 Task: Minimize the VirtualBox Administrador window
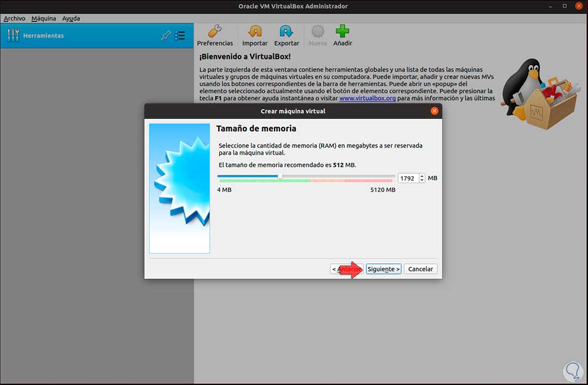pyautogui.click(x=550, y=6)
